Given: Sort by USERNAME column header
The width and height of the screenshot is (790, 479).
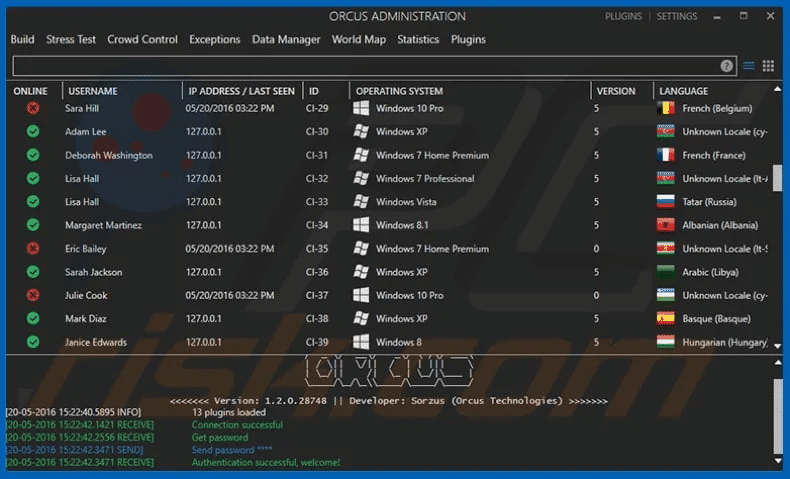Looking at the screenshot, I should pos(92,91).
